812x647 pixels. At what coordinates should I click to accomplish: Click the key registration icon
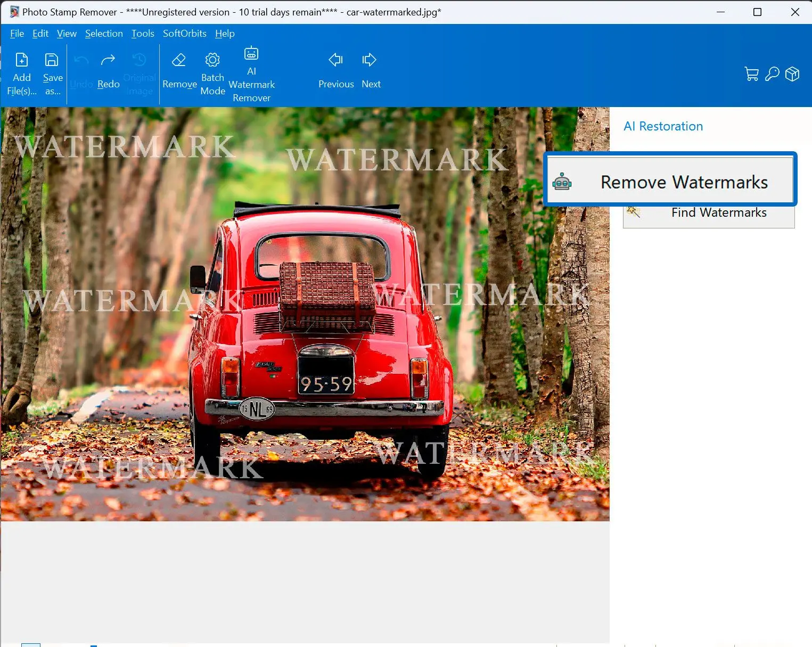(772, 74)
